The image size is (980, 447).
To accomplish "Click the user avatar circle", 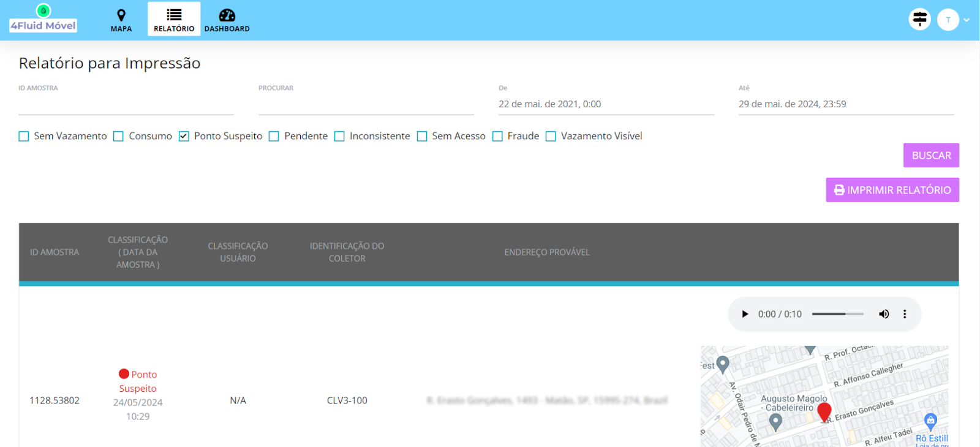I will tap(948, 20).
